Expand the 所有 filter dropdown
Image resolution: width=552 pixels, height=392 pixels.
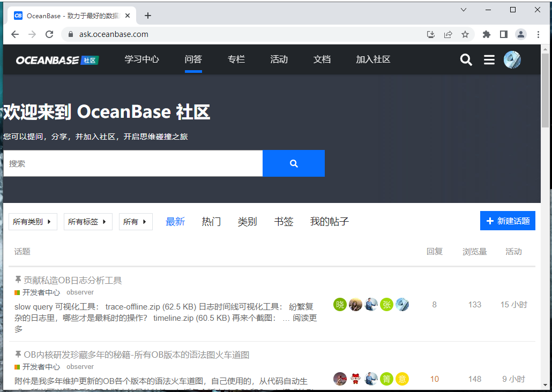(136, 222)
